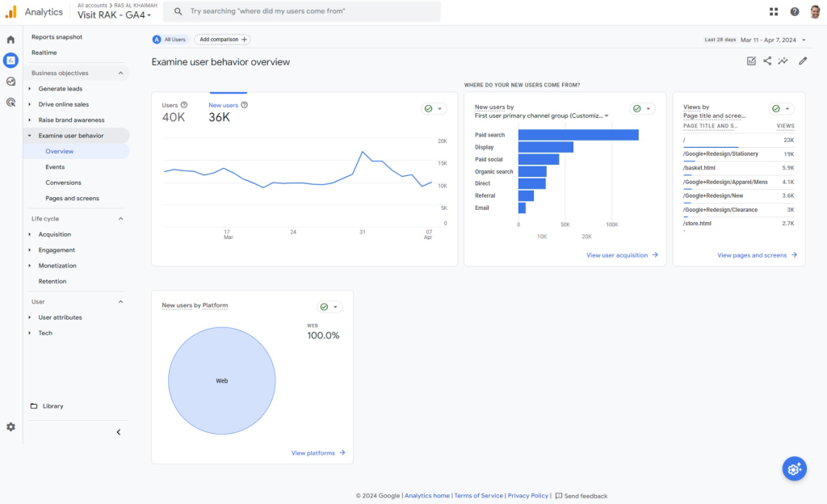Viewport: 827px width, 504px height.
Task: Expand Generate leads
Action: (30, 89)
